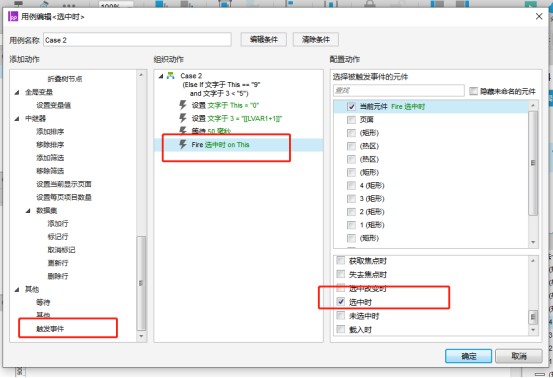553x378 pixels.
Task: Collapse the Case 2 node in 组织动作
Action: pos(161,76)
